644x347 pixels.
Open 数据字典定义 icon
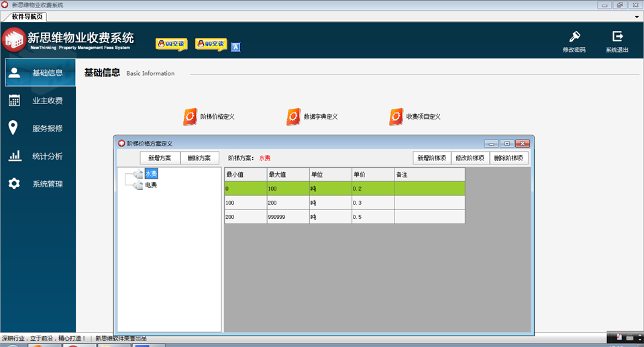293,117
